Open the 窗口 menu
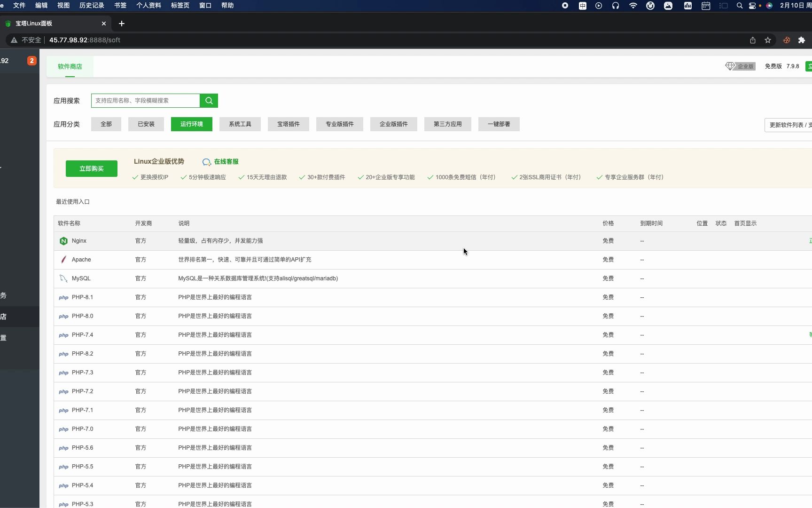This screenshot has height=508, width=812. tap(205, 6)
